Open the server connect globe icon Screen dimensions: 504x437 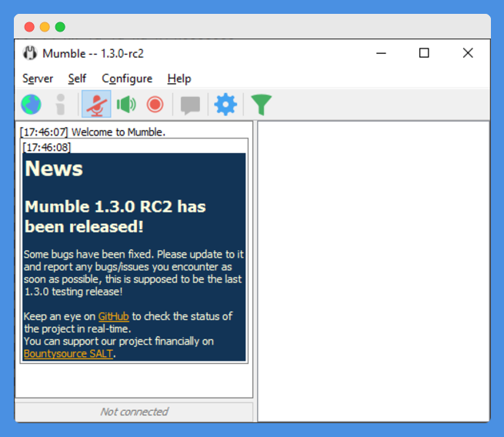[32, 104]
